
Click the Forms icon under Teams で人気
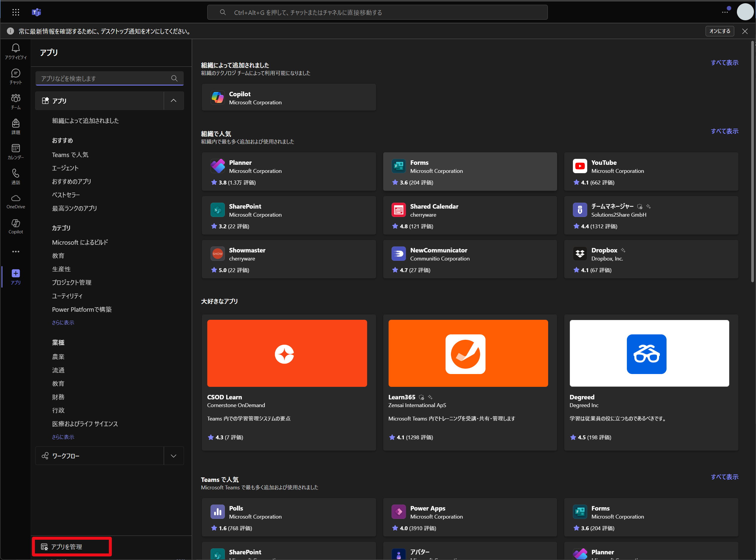pyautogui.click(x=580, y=512)
